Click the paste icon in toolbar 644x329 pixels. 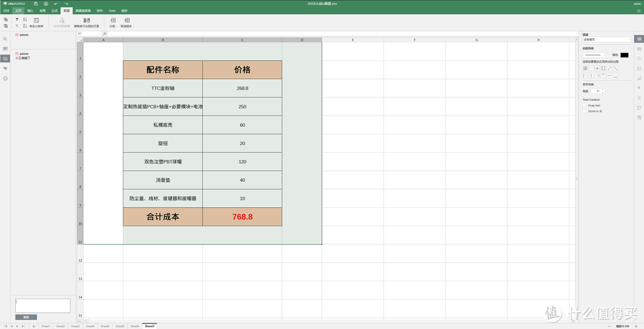coord(6,26)
